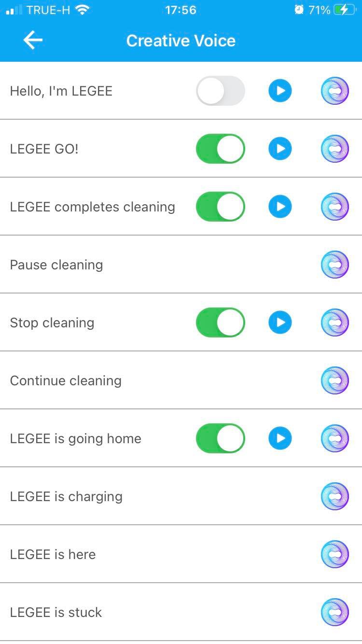362x644 pixels.
Task: Tap record icon for 'Hello, I'm LEGEE'
Action: pyautogui.click(x=334, y=91)
